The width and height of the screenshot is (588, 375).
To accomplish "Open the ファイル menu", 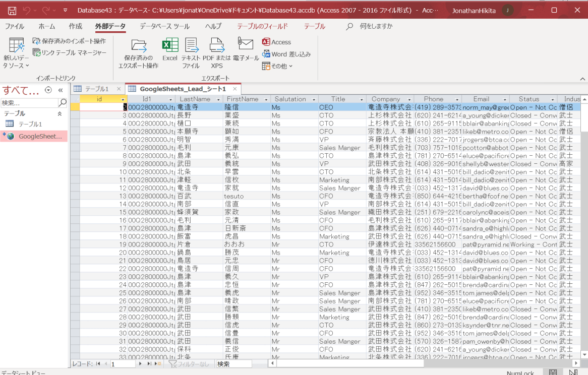I will click(x=15, y=26).
